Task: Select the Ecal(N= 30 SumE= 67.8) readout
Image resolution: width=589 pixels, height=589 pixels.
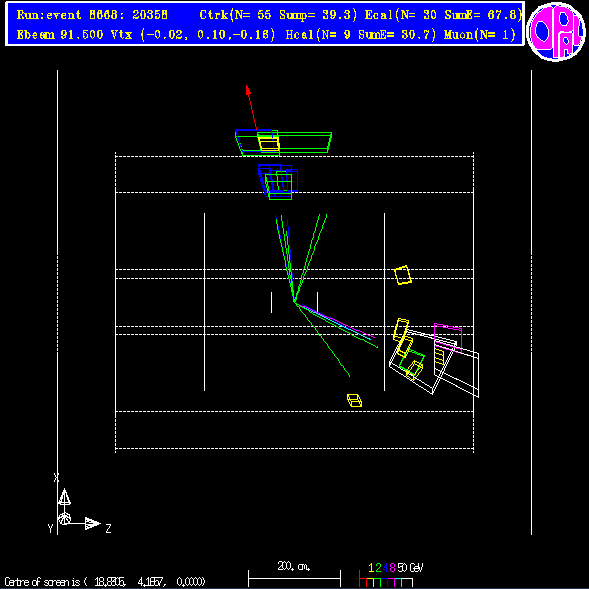Action: [443, 15]
